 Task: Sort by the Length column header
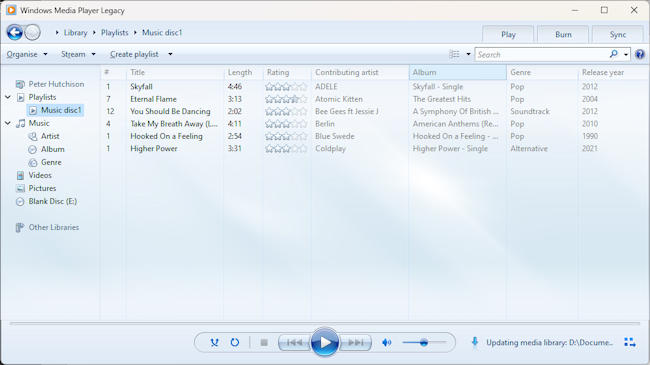tap(243, 72)
